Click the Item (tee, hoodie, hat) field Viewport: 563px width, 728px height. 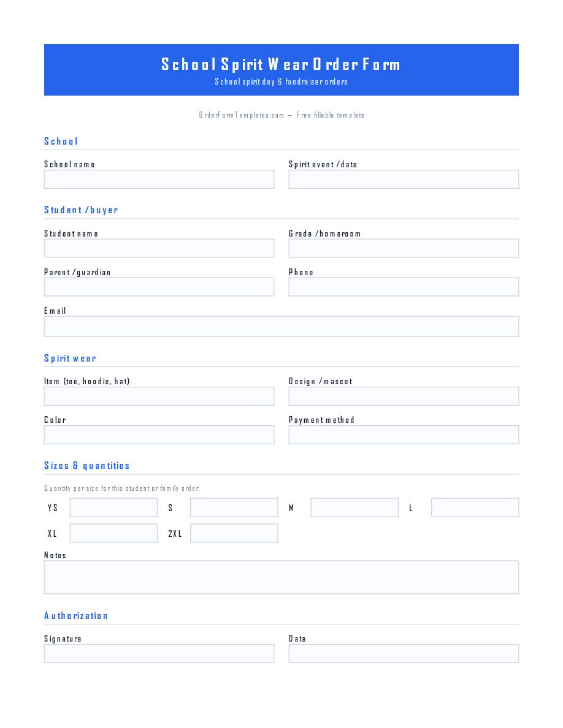(x=159, y=396)
